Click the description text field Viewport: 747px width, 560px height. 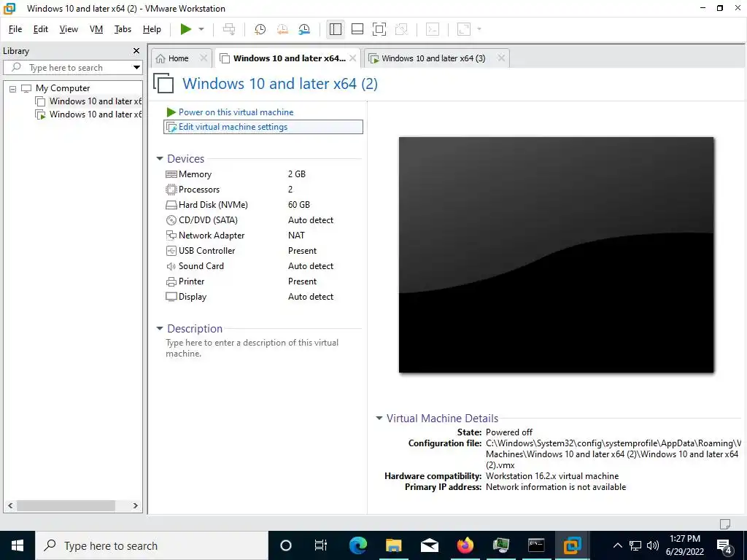tap(262, 348)
